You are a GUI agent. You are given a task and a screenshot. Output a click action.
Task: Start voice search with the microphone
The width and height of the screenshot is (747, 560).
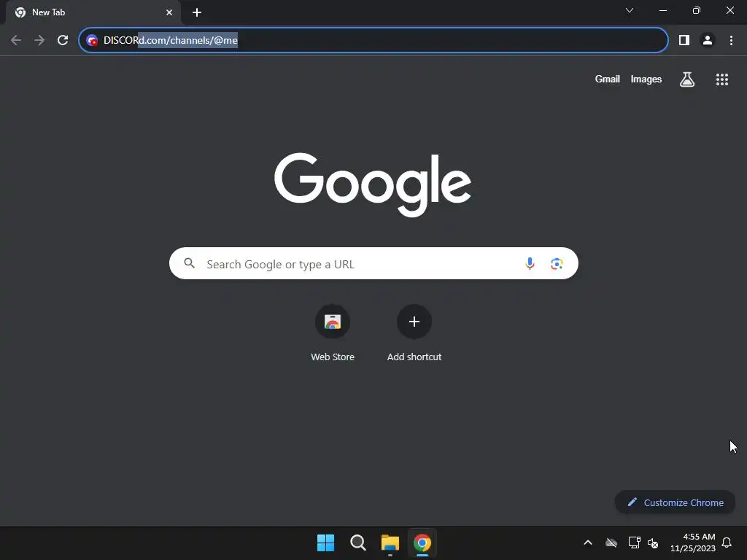click(530, 263)
